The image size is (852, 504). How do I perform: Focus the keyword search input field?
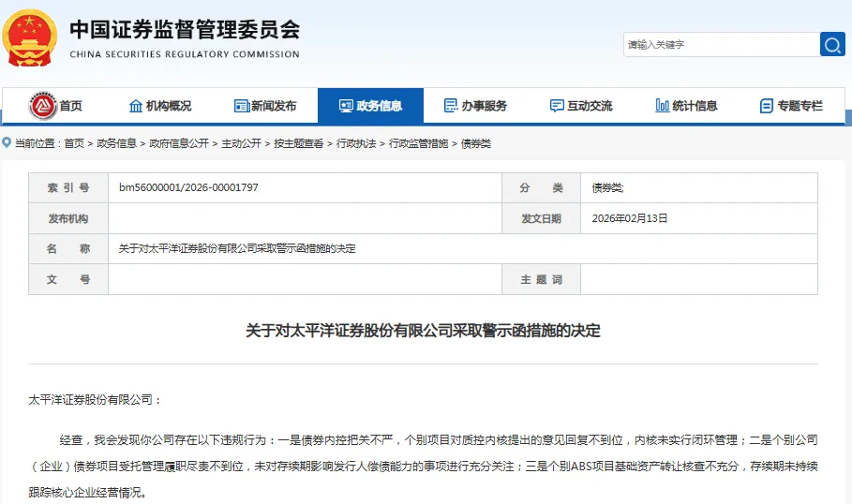point(722,45)
